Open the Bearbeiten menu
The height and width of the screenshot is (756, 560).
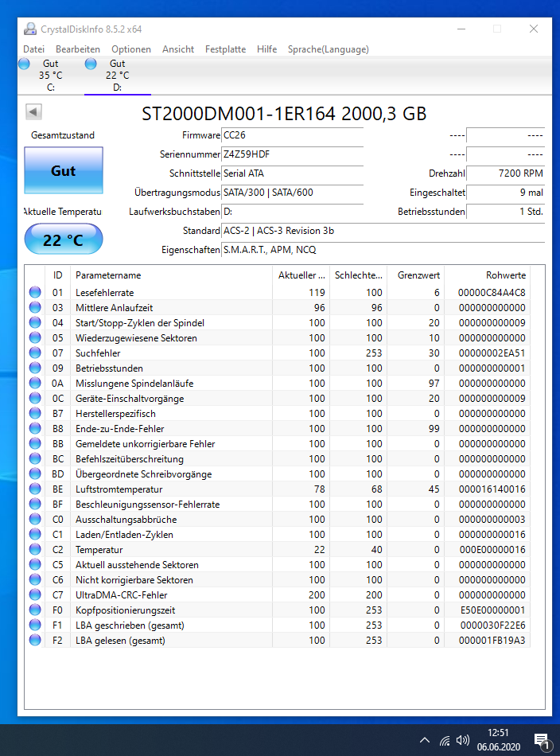click(78, 49)
